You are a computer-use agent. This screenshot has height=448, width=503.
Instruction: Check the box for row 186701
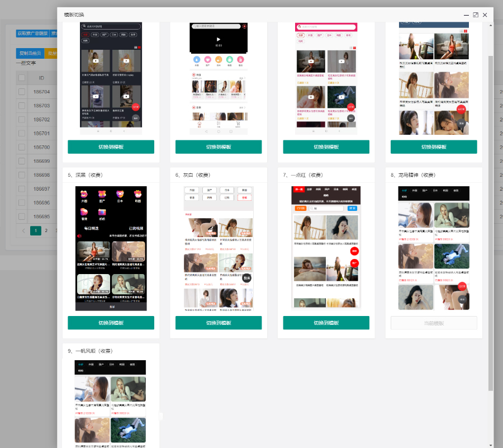coord(22,133)
